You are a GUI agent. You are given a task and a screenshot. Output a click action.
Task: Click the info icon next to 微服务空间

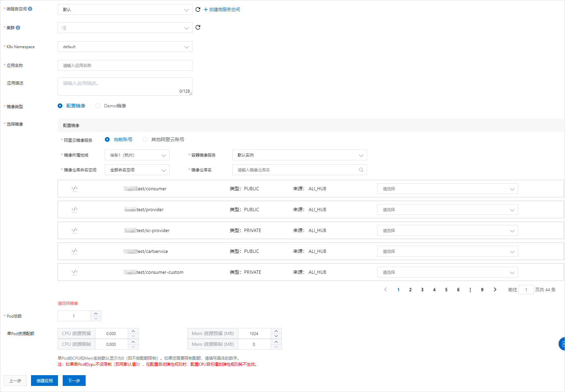[x=30, y=9]
